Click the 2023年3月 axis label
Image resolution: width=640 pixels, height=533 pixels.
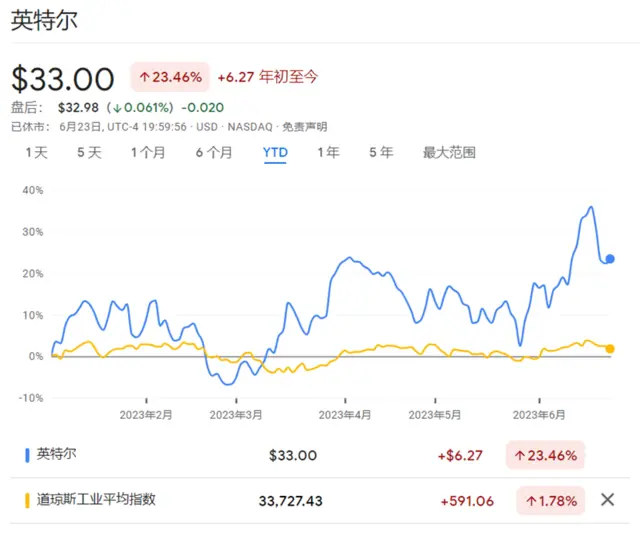(236, 415)
